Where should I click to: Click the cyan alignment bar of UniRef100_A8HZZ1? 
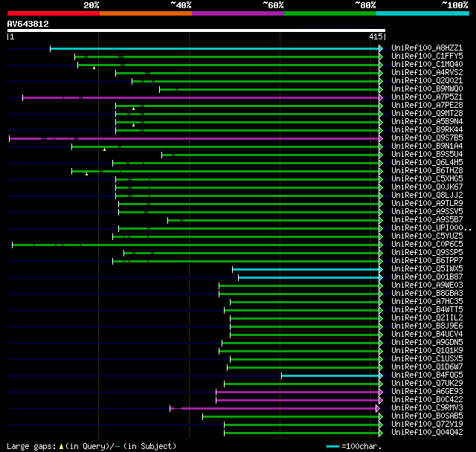click(x=215, y=48)
